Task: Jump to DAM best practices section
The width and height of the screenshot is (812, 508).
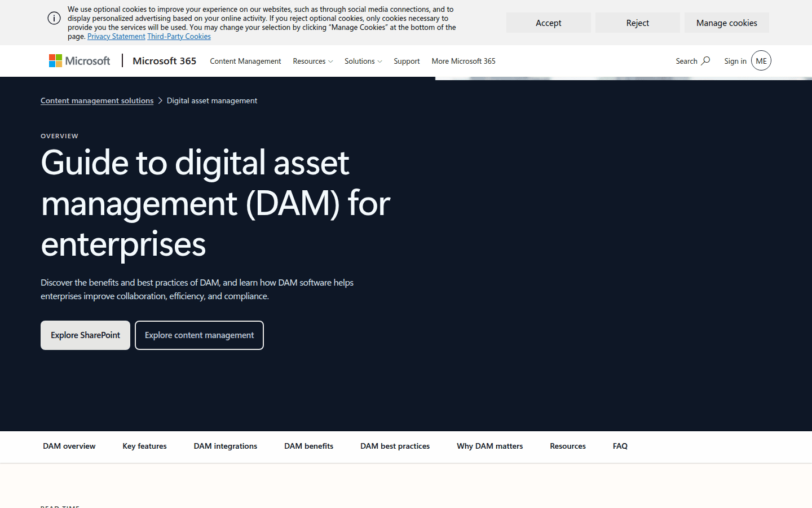Action: (x=395, y=446)
